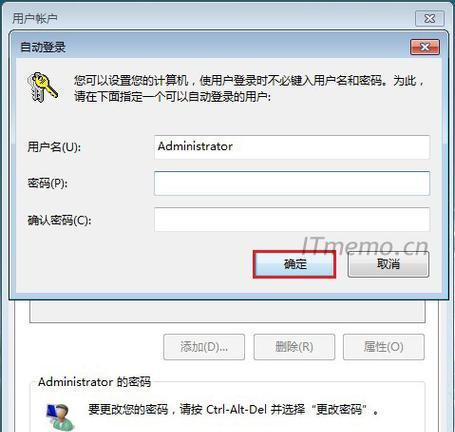
Task: Click the auto-login instruction text
Action: (x=249, y=88)
